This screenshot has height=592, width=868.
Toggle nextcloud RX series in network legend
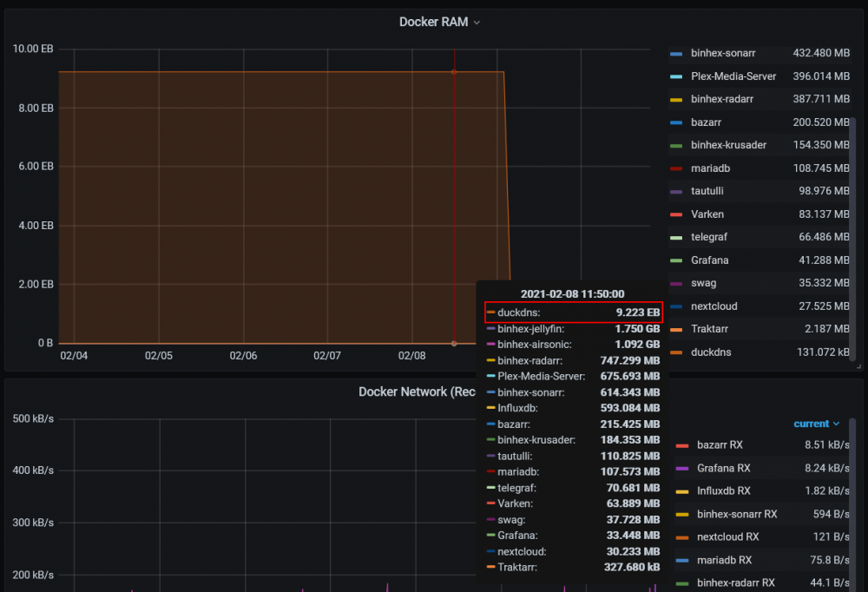click(728, 537)
